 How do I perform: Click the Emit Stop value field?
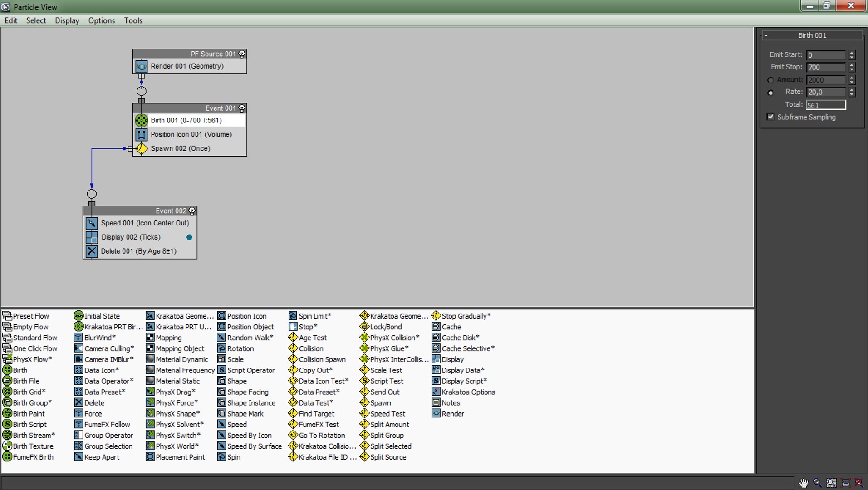pos(826,67)
